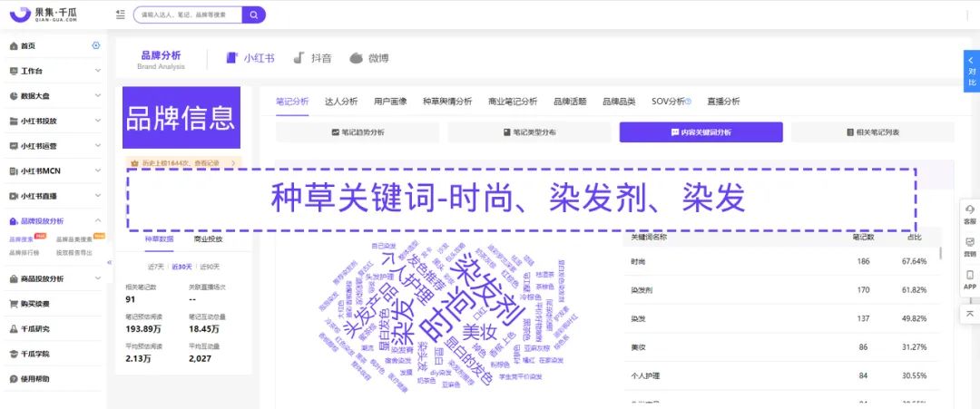The width and height of the screenshot is (980, 409).
Task: Click into the top search input field
Action: 189,15
